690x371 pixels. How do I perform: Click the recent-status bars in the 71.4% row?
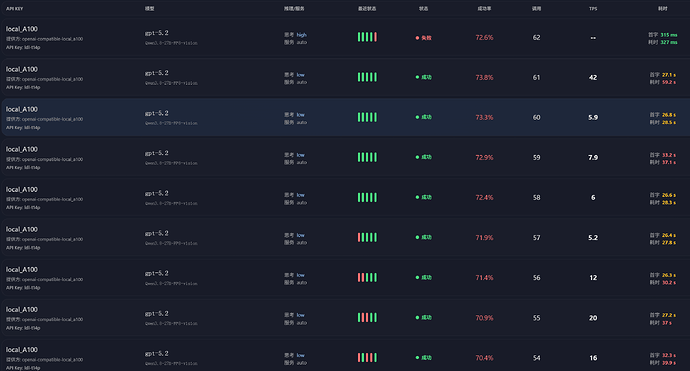(367, 278)
